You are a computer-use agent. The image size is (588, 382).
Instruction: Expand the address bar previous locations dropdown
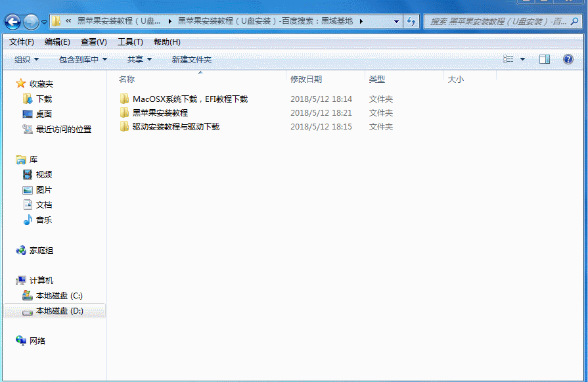coord(396,22)
